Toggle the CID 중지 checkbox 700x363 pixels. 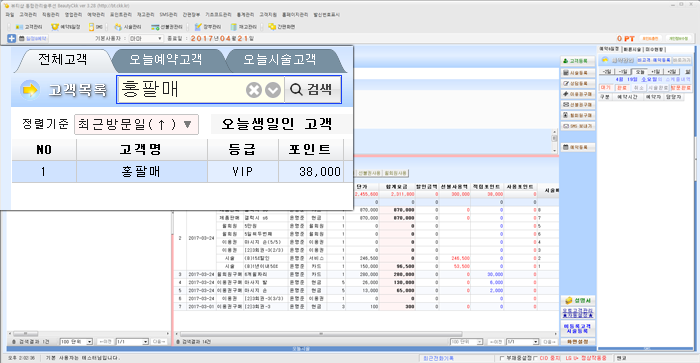tap(535, 358)
